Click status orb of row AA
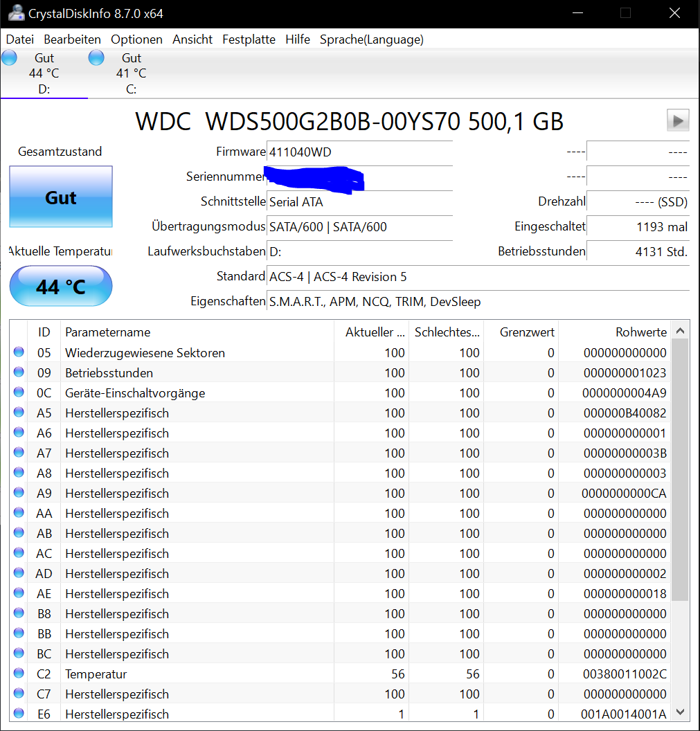700x731 pixels. click(x=19, y=512)
